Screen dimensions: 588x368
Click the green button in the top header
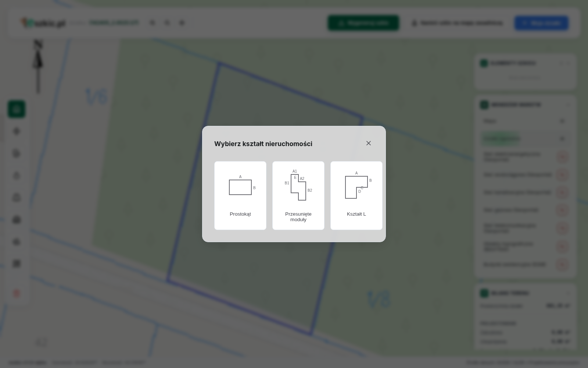click(363, 23)
